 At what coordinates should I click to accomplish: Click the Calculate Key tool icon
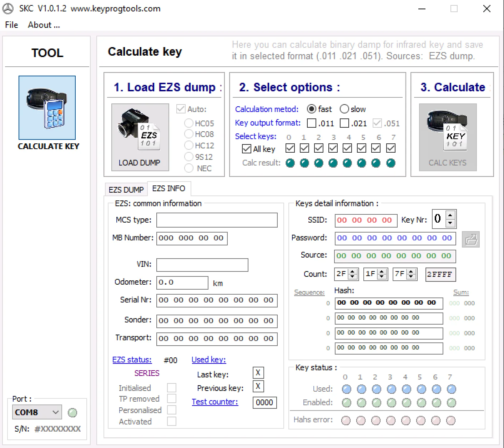tap(47, 108)
